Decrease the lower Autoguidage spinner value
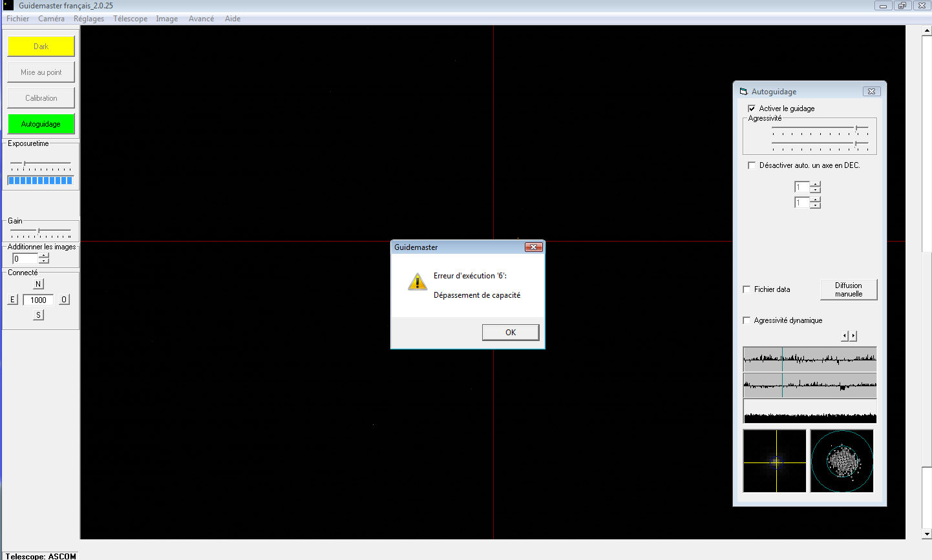This screenshot has height=560, width=932. [815, 205]
